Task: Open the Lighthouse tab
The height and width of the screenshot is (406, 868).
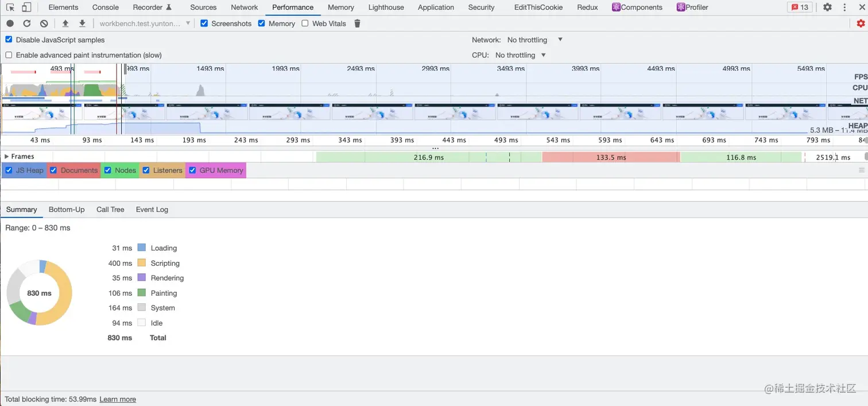Action: click(x=386, y=7)
